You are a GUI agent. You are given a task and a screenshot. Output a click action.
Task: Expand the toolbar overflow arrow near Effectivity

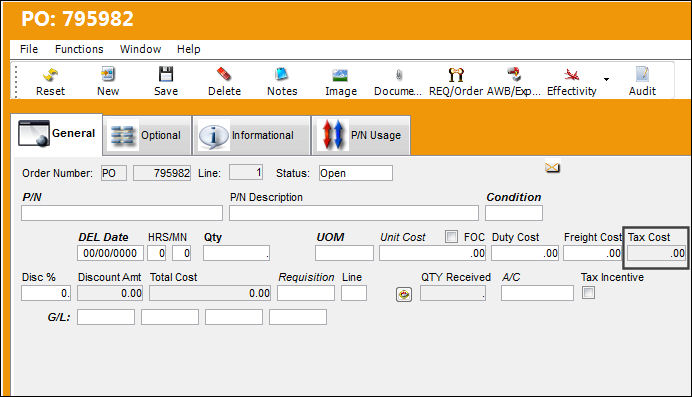pos(606,79)
